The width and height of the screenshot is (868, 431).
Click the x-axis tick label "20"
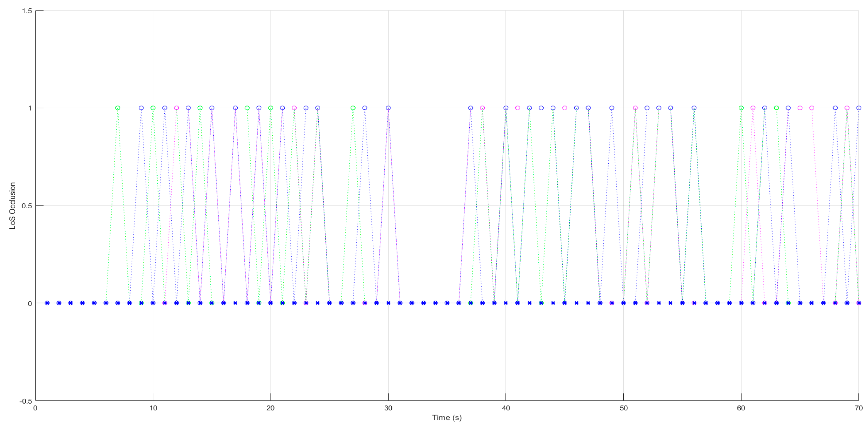(x=271, y=408)
